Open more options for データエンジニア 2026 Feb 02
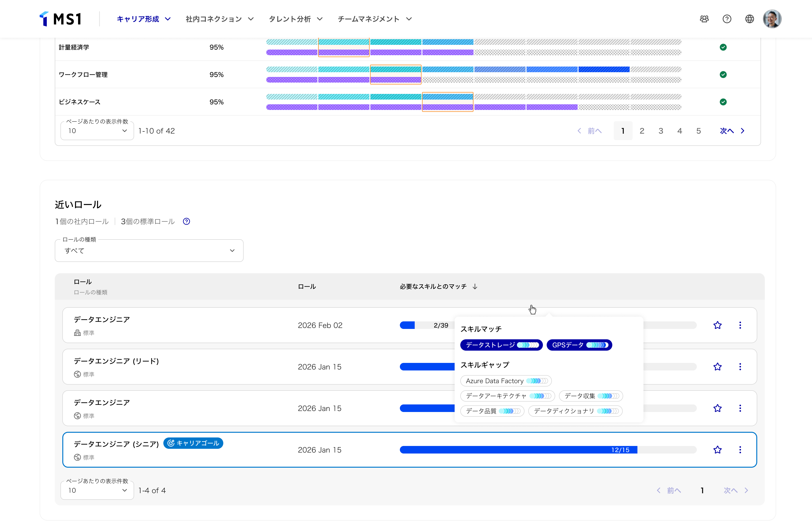 point(740,325)
